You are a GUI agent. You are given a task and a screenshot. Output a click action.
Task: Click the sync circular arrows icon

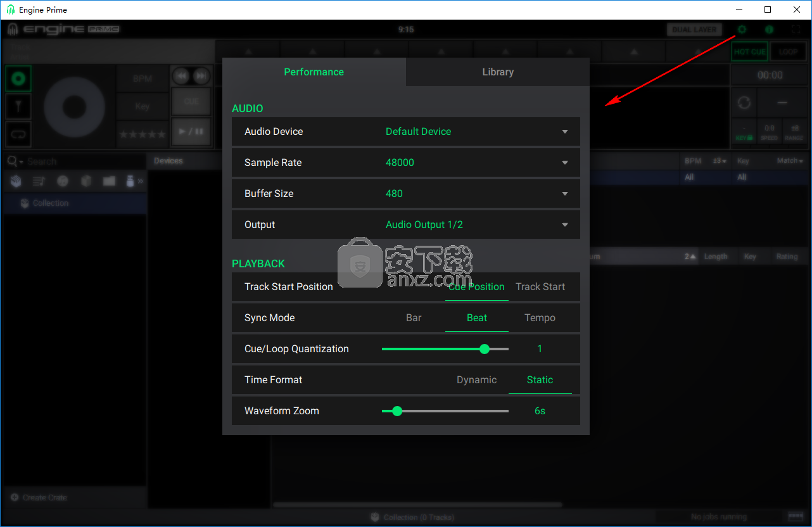[744, 102]
